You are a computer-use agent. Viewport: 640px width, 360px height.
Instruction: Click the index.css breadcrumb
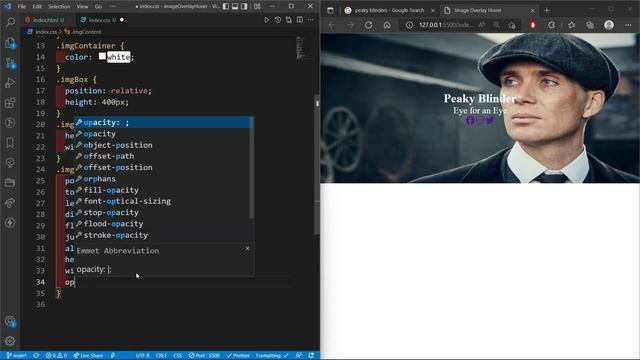tap(46, 31)
